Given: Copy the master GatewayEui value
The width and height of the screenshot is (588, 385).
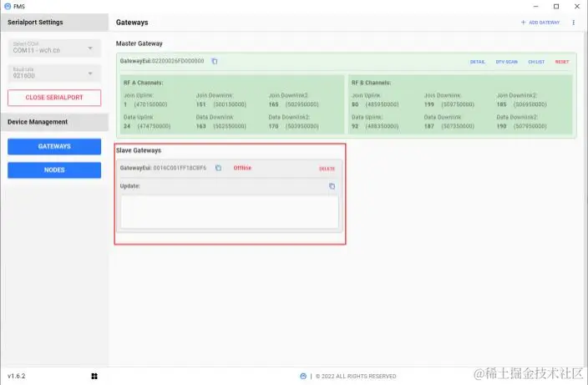Looking at the screenshot, I should [x=215, y=61].
